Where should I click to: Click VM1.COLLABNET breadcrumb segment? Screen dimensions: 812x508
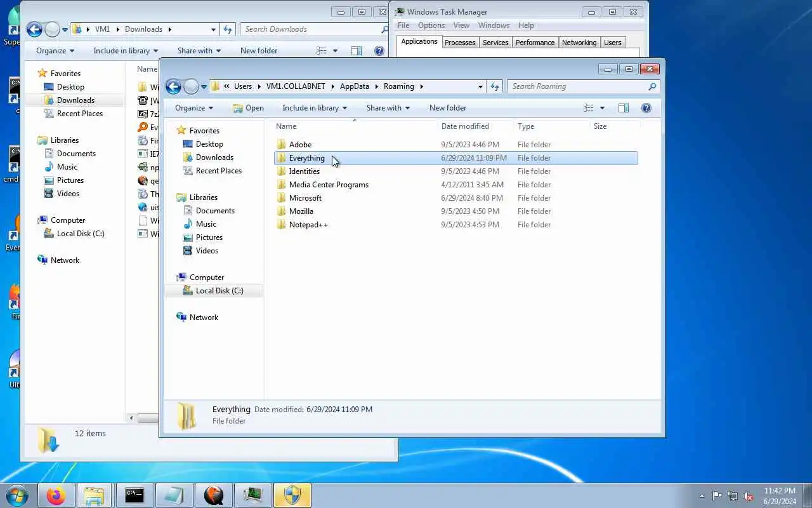point(296,86)
